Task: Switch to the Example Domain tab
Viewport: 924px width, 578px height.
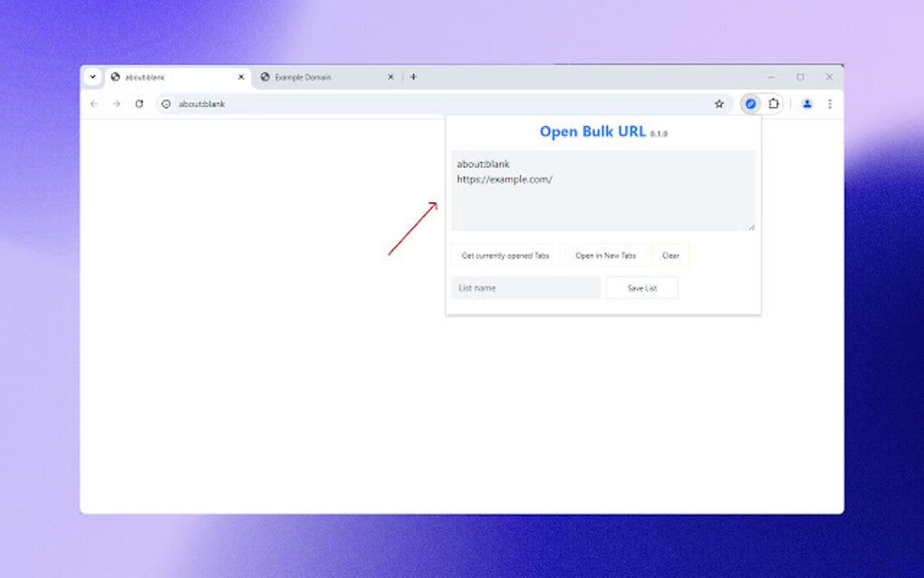Action: pyautogui.click(x=308, y=77)
